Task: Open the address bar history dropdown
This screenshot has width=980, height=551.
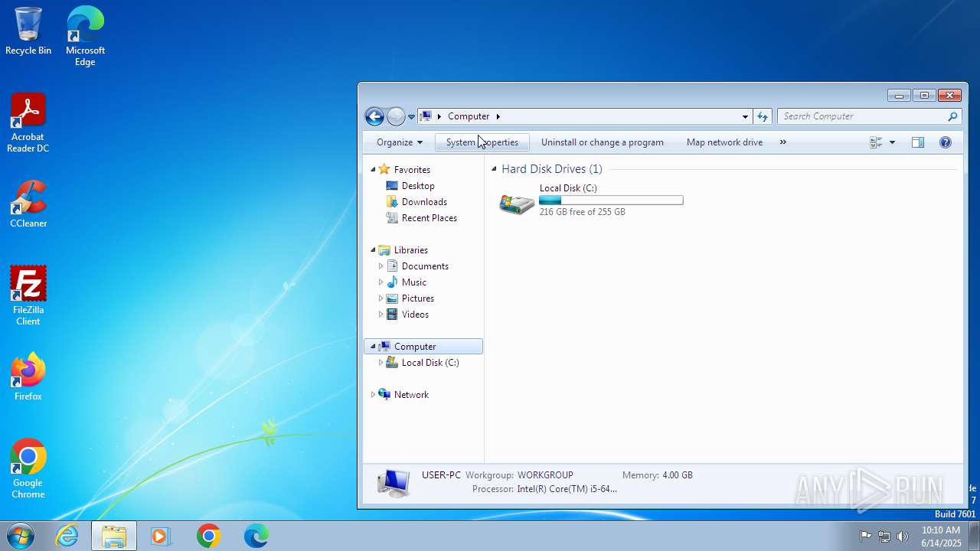Action: tap(745, 116)
